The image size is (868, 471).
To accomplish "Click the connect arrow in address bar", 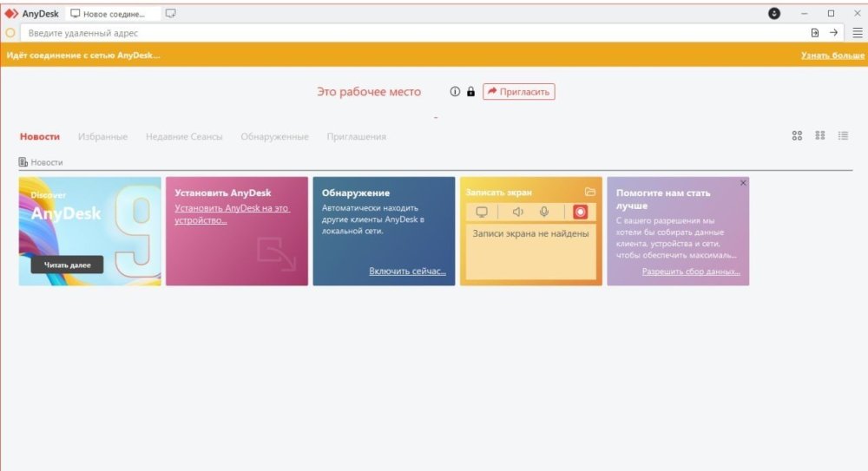I will click(x=833, y=33).
